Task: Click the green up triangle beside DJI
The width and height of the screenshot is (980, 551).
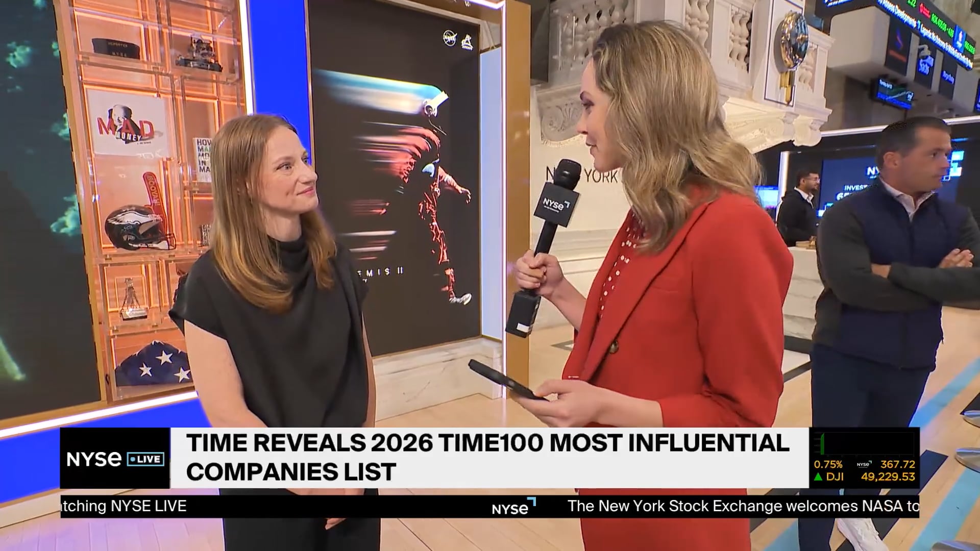Action: (x=818, y=477)
